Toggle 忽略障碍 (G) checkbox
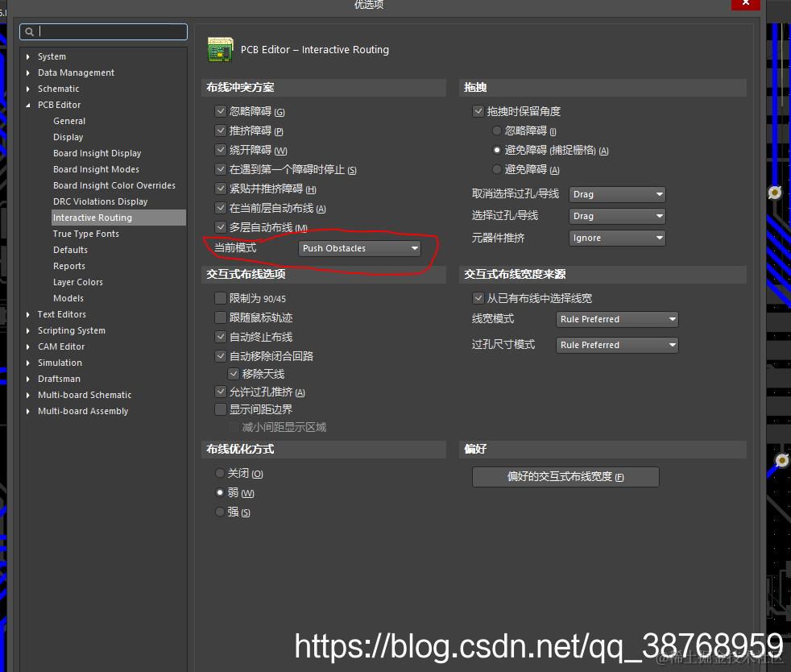This screenshot has width=791, height=672. 221,111
